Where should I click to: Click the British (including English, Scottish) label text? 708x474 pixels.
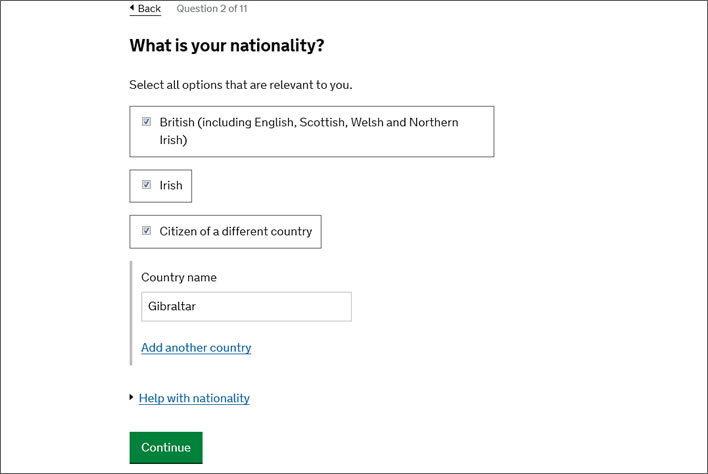point(309,131)
